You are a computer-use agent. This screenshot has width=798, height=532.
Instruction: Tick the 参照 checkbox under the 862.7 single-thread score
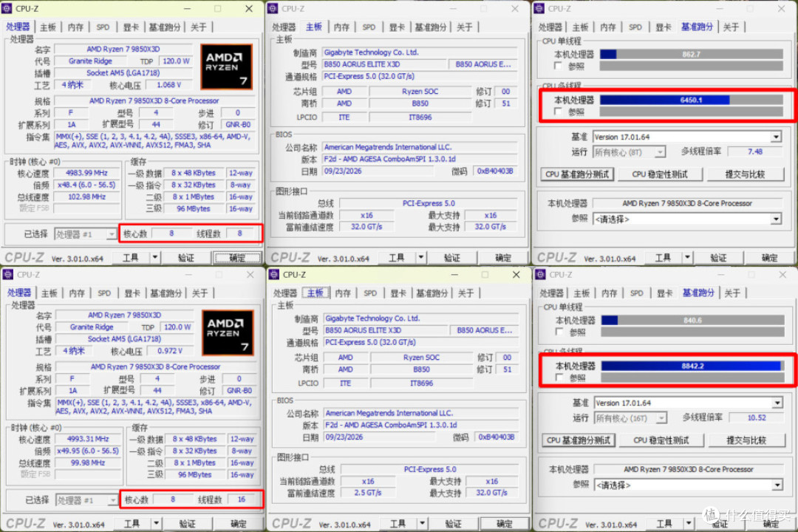coord(559,66)
